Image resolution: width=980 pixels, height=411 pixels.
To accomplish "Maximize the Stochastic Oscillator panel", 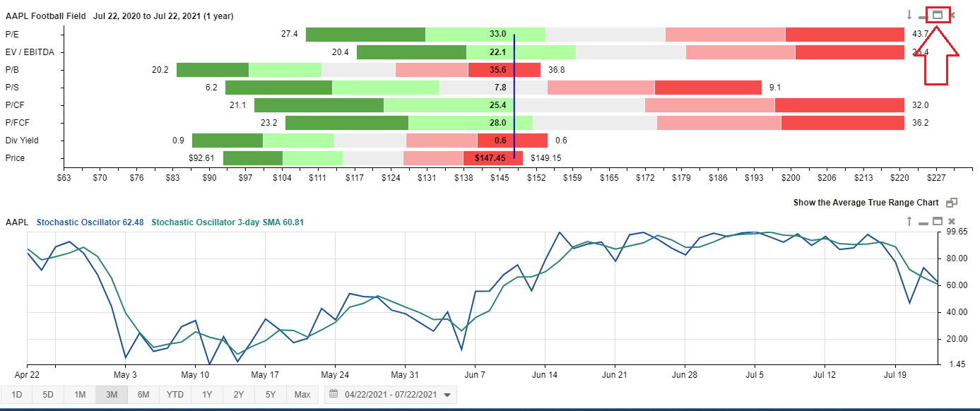I will [938, 222].
